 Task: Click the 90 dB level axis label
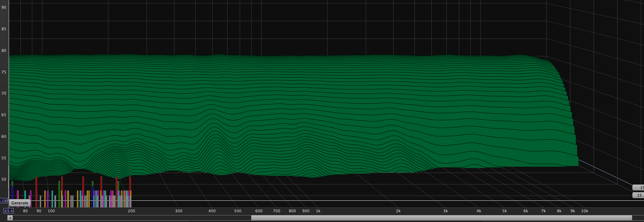click(4, 7)
